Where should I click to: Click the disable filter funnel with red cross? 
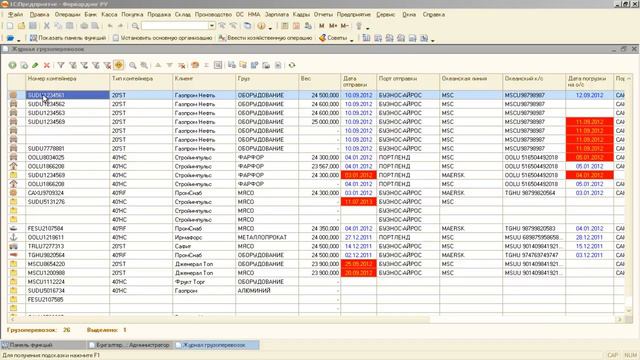[x=107, y=65]
